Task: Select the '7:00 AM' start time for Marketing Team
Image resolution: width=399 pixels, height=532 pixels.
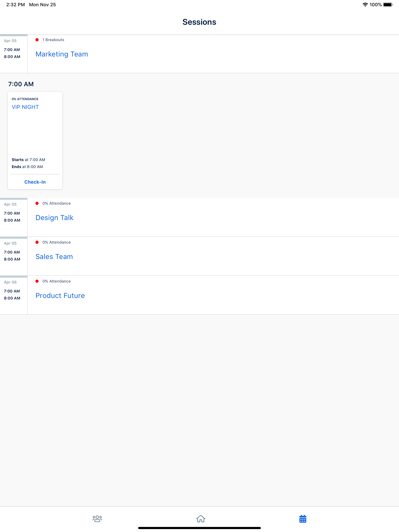Action: [12, 49]
